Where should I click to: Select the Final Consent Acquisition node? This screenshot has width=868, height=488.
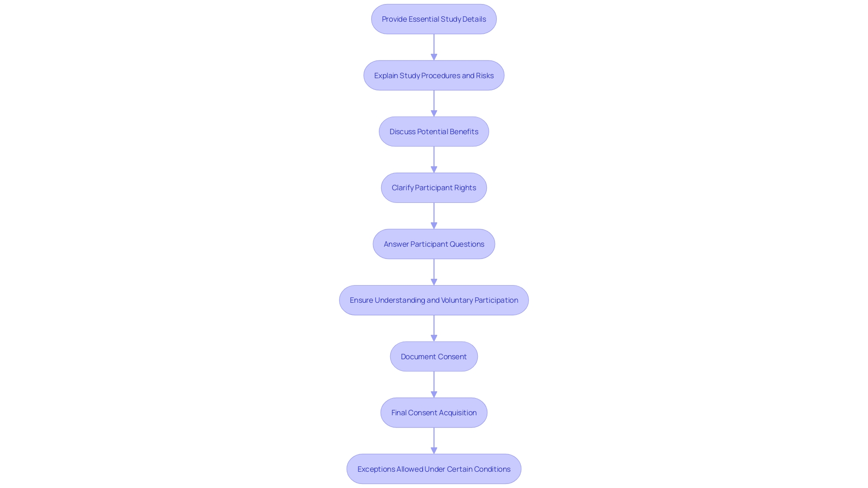(434, 413)
